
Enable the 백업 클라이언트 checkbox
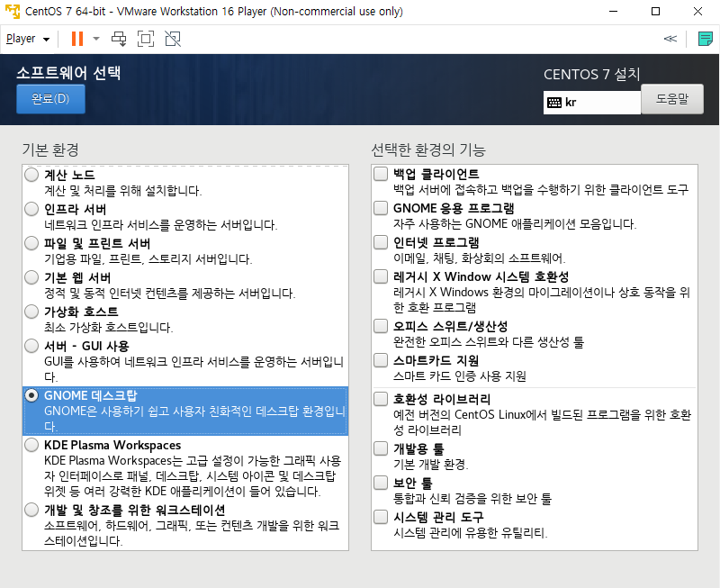[x=381, y=174]
